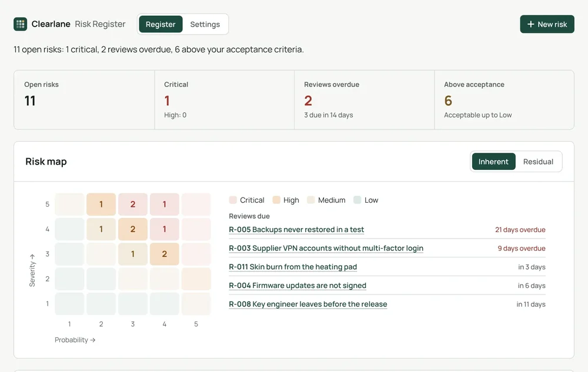The image size is (588, 372).
Task: Click the High legend color swatch
Action: click(x=276, y=200)
